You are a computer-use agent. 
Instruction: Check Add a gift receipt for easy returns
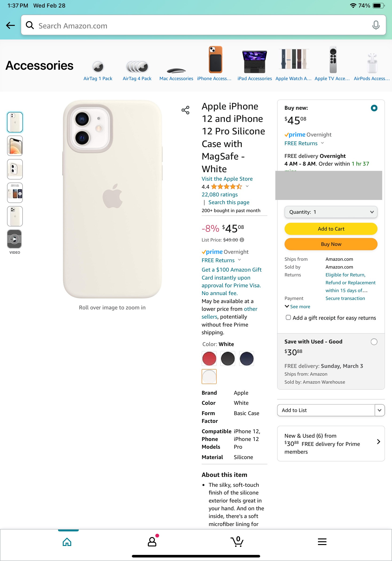288,317
